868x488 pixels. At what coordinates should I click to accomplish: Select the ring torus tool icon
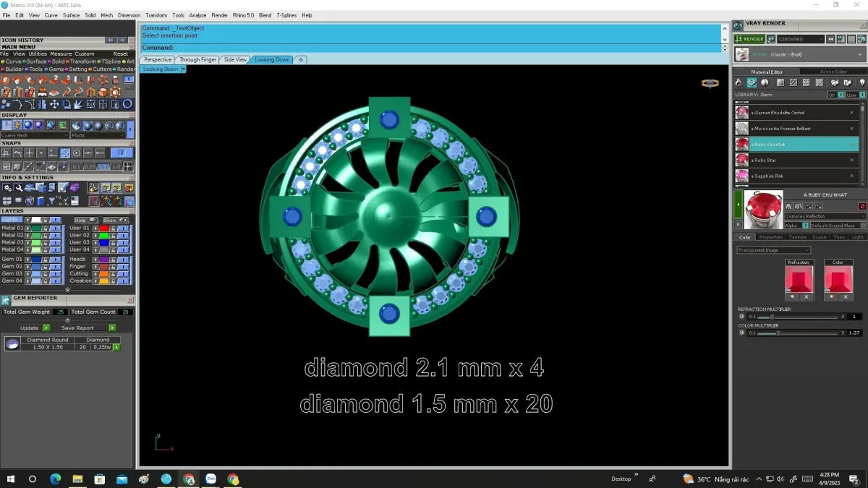127,104
